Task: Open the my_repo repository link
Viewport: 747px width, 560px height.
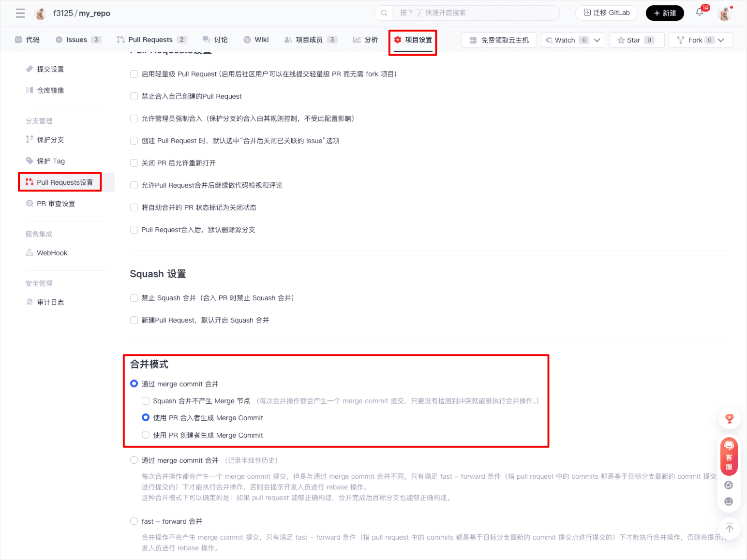Action: coord(94,14)
